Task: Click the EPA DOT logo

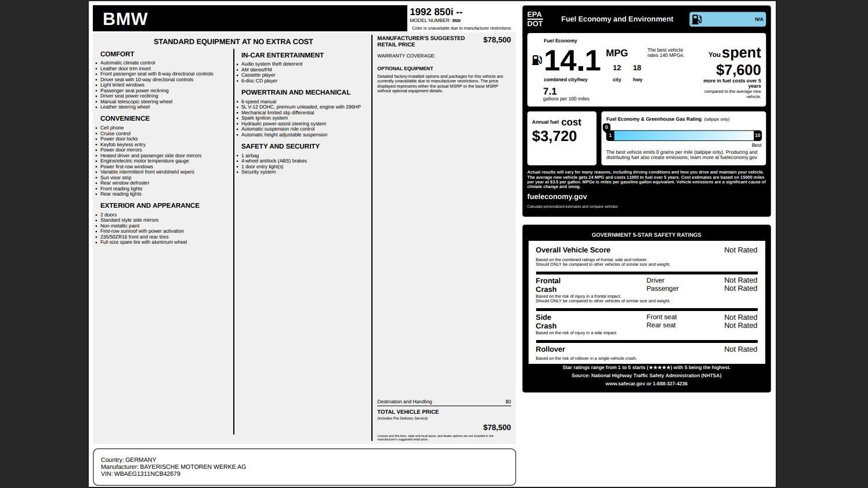Action: (535, 19)
